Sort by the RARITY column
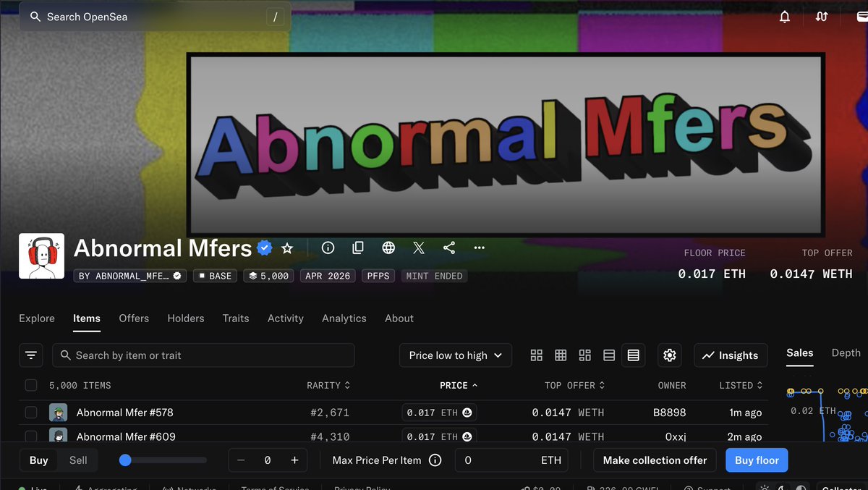Viewport: 868px width, 490px height. (328, 386)
